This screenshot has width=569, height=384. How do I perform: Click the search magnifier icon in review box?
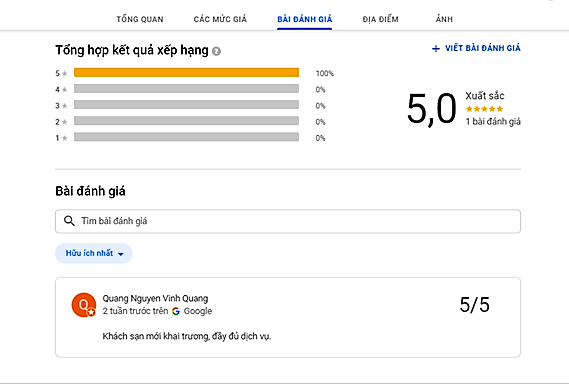[69, 221]
